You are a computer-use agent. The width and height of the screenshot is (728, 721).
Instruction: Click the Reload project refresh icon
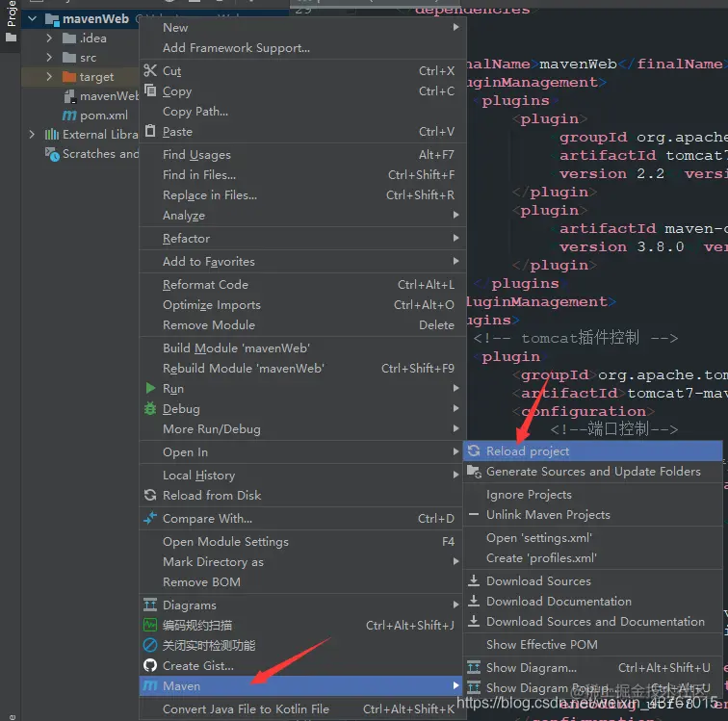474,451
